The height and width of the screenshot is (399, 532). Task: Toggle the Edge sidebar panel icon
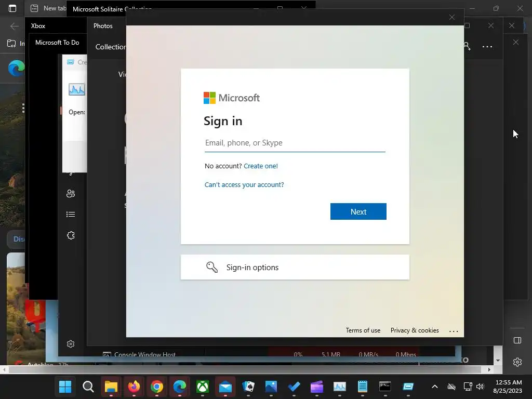(517, 340)
